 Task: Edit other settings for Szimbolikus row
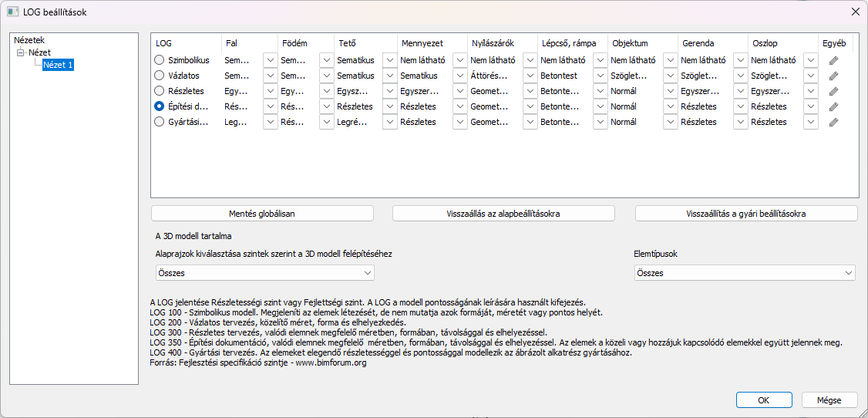pyautogui.click(x=833, y=60)
